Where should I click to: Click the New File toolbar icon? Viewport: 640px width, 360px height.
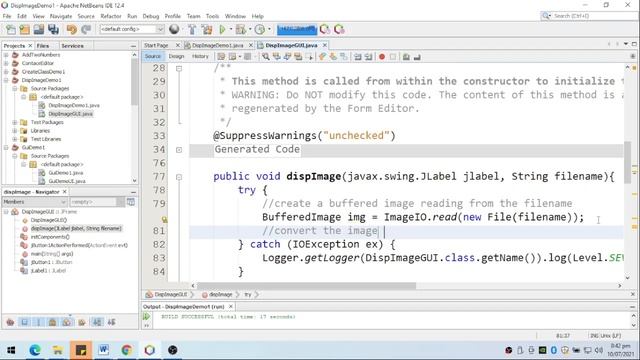(11, 29)
